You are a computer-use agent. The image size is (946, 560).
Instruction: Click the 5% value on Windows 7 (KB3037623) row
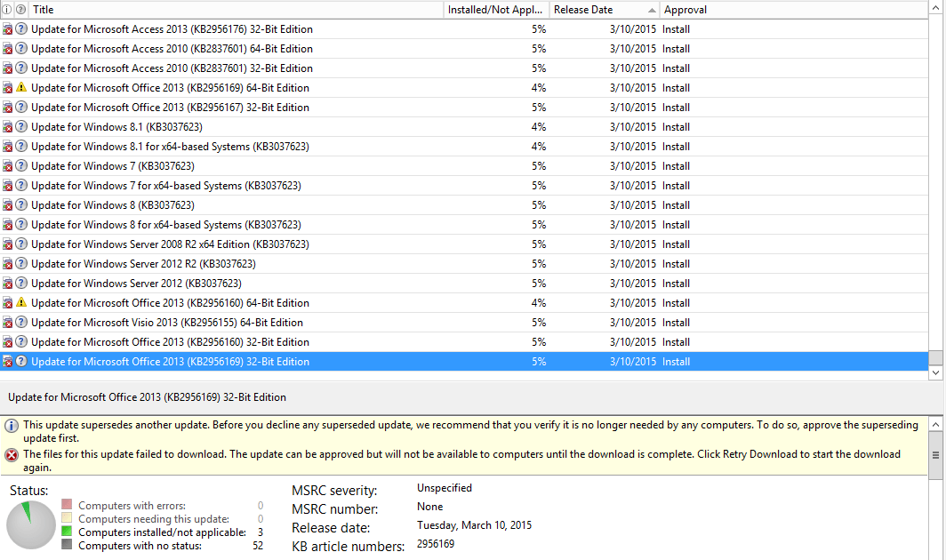[x=539, y=166]
